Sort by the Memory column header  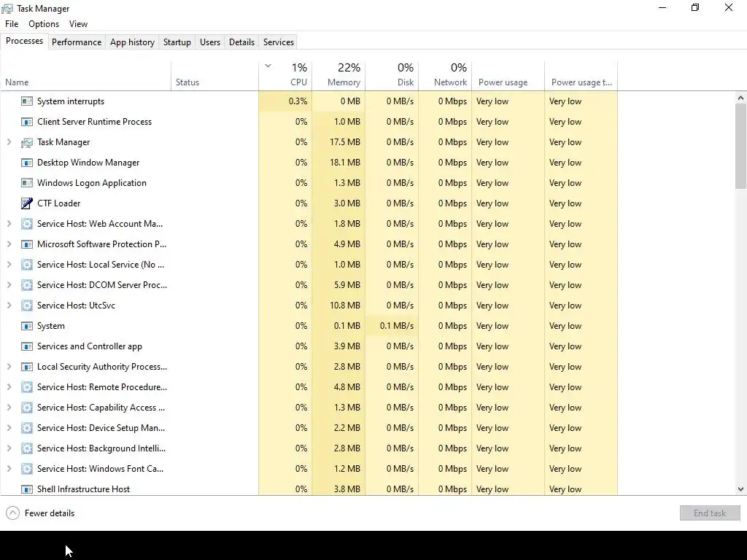(338, 76)
